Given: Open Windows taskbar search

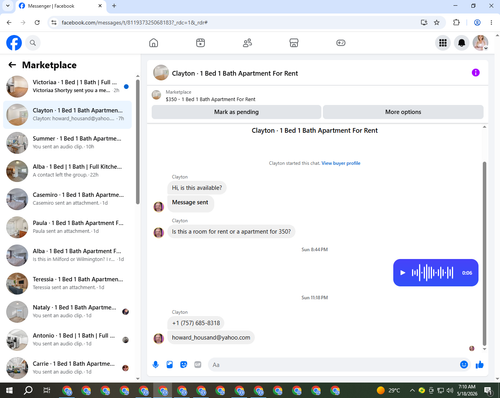Looking at the screenshot, I should (28, 390).
